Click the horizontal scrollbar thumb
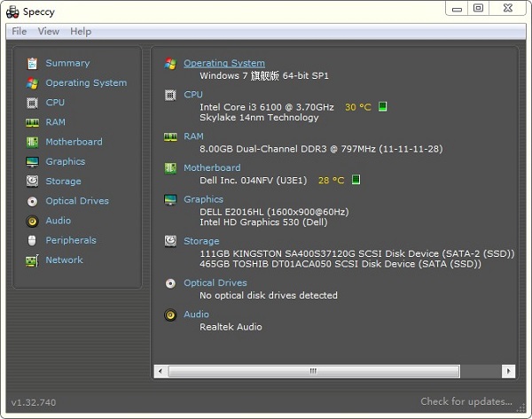The height and width of the screenshot is (419, 532). point(314,371)
